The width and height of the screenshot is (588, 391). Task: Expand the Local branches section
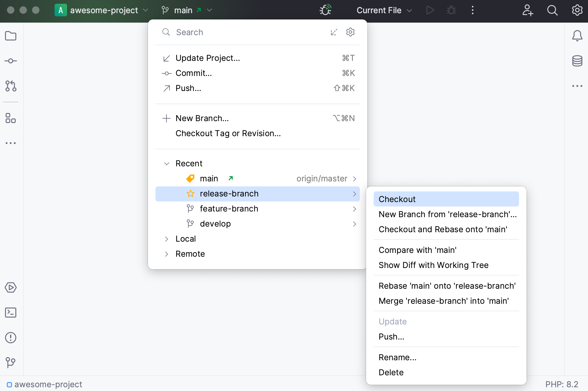click(186, 238)
